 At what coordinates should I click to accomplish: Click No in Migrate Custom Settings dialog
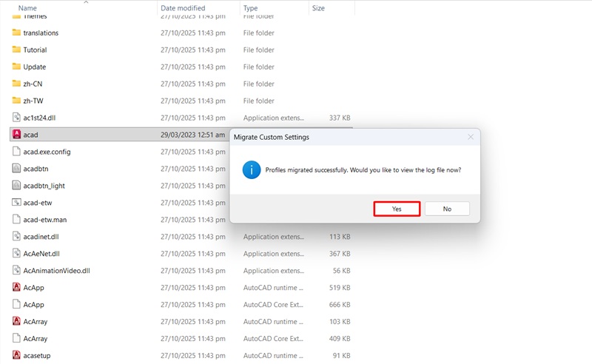click(447, 209)
